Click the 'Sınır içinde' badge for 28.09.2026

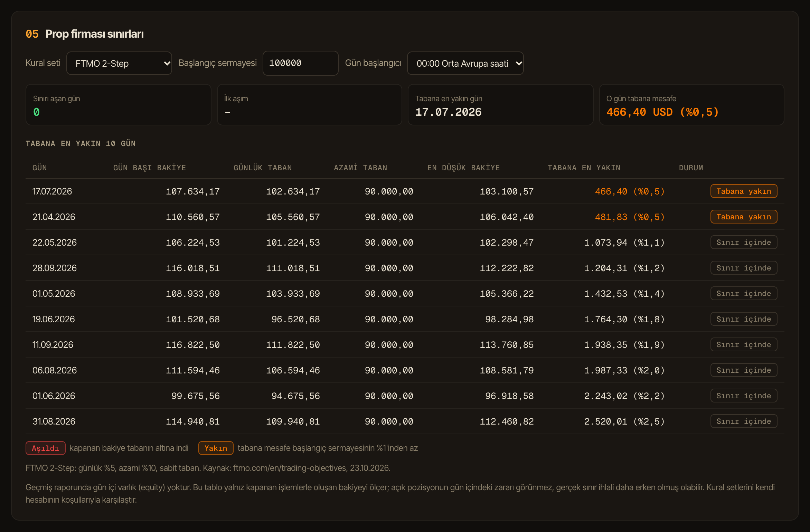tap(744, 268)
